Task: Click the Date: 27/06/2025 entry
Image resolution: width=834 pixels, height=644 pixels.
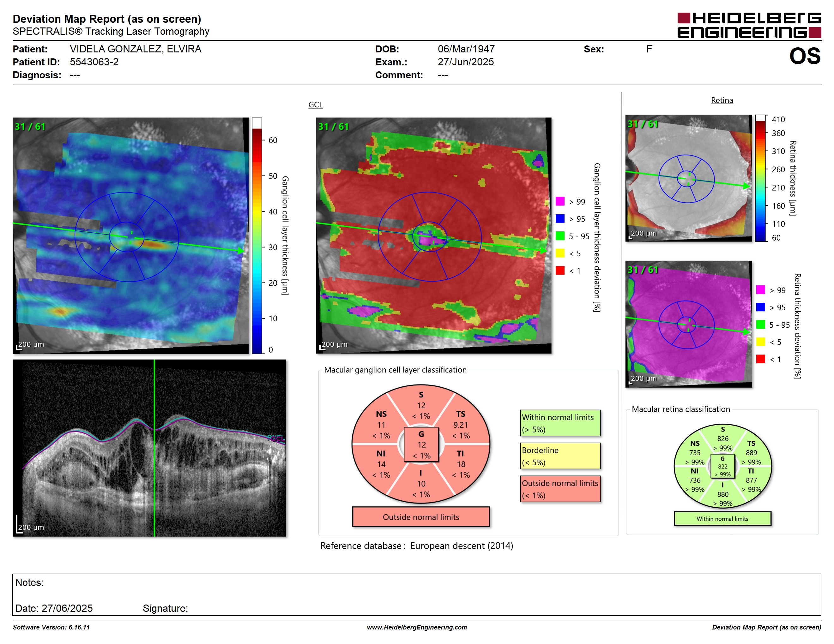Action: click(54, 608)
